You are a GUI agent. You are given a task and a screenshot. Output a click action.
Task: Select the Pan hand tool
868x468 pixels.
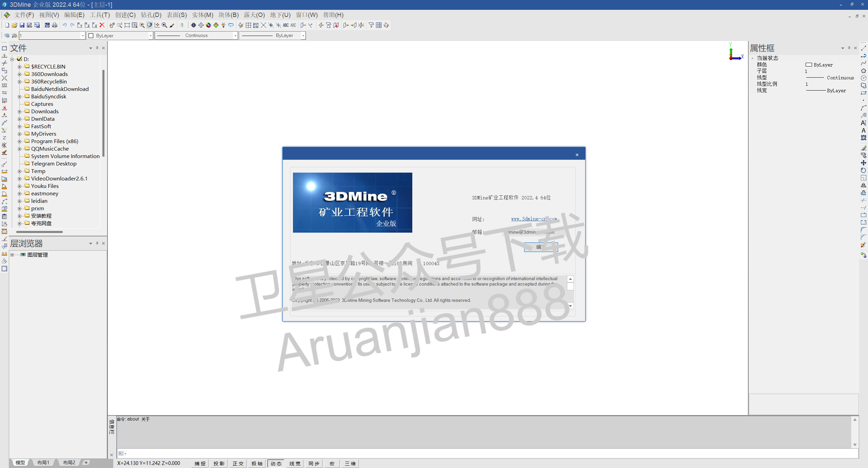click(112, 25)
